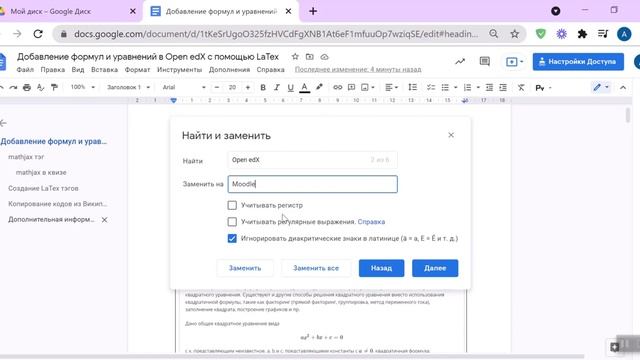The width and height of the screenshot is (640, 360).
Task: Expand the numbered list options arrow
Action: coord(478,87)
